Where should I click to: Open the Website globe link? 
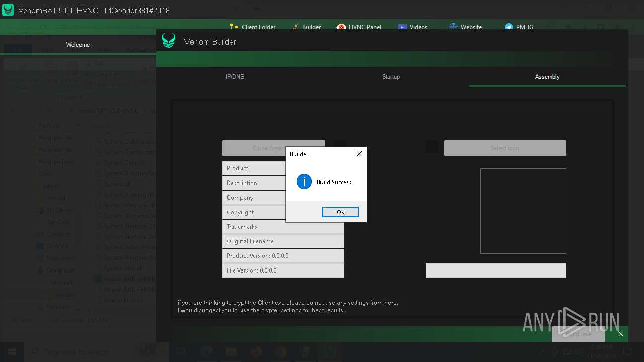[466, 27]
